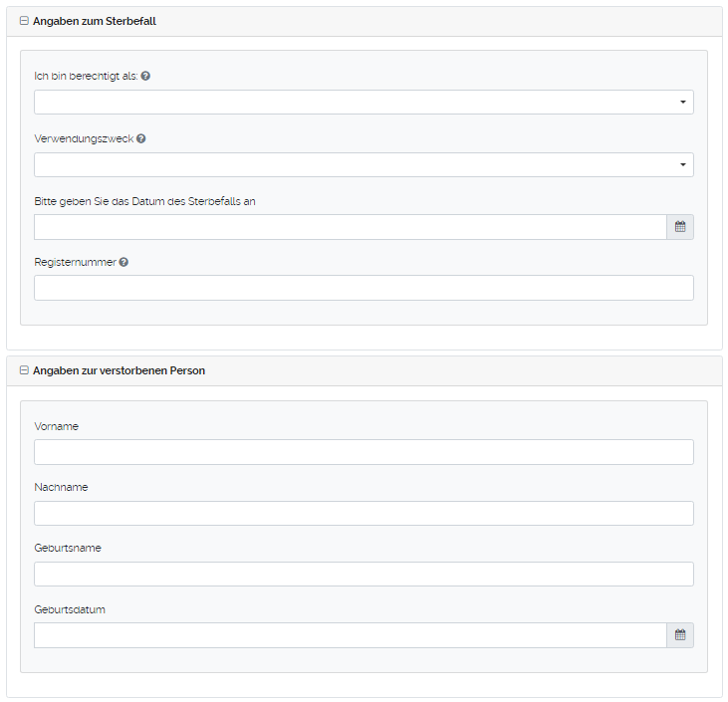This screenshot has width=728, height=702.
Task: Click the Sterbefall date input field
Action: pos(350,227)
